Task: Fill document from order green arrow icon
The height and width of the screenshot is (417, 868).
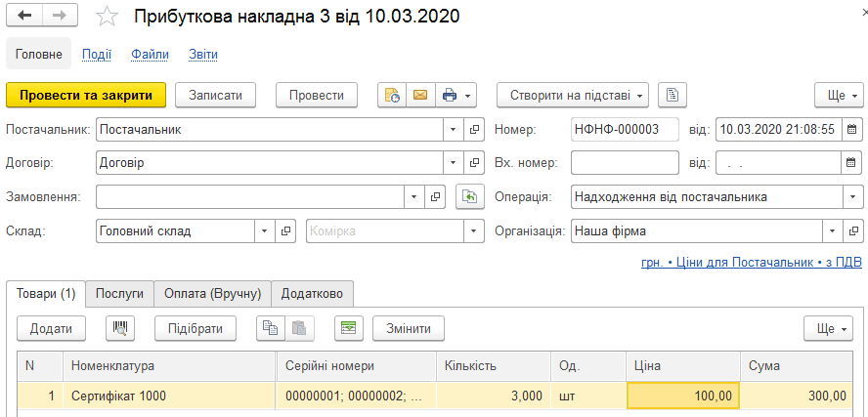Action: 469,196
